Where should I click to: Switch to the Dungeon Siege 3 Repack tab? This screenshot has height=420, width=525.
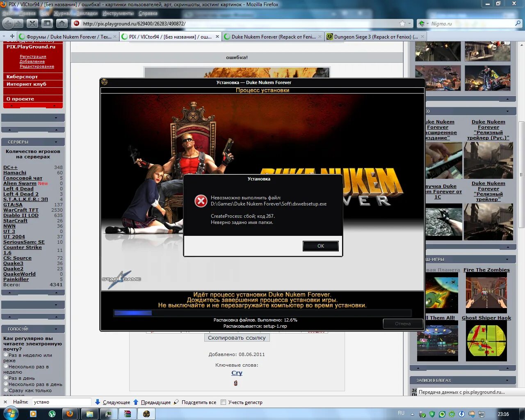(376, 37)
